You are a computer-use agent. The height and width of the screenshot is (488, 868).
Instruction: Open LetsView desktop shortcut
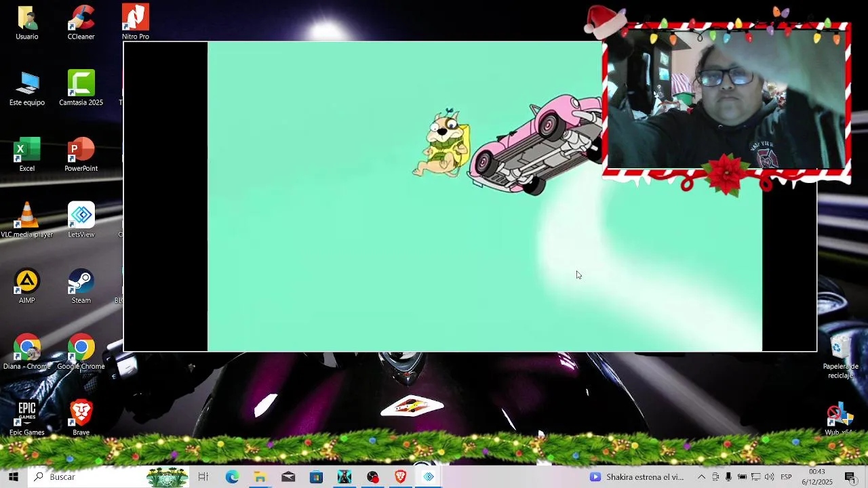pos(81,220)
